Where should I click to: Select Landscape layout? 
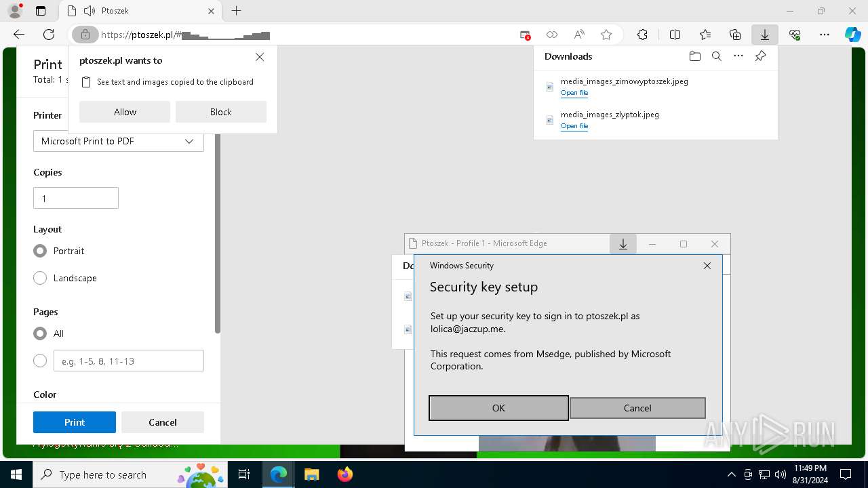[40, 278]
